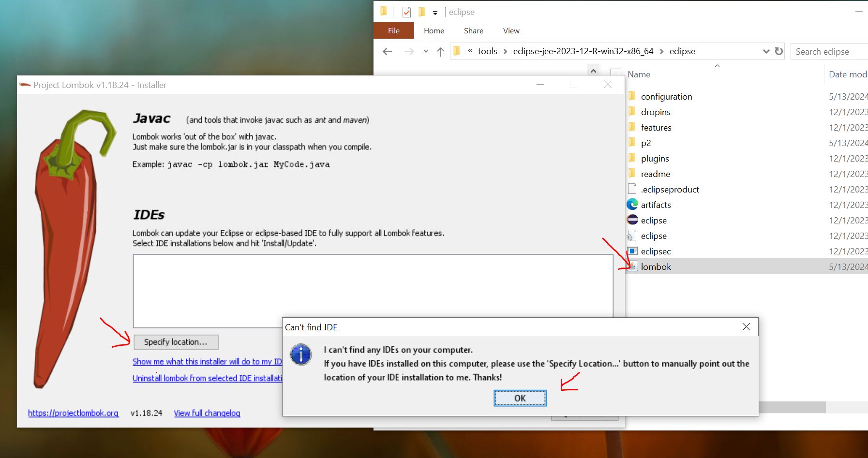Open the projectlombok.org link
Viewport: 868px width, 458px height.
click(x=73, y=413)
